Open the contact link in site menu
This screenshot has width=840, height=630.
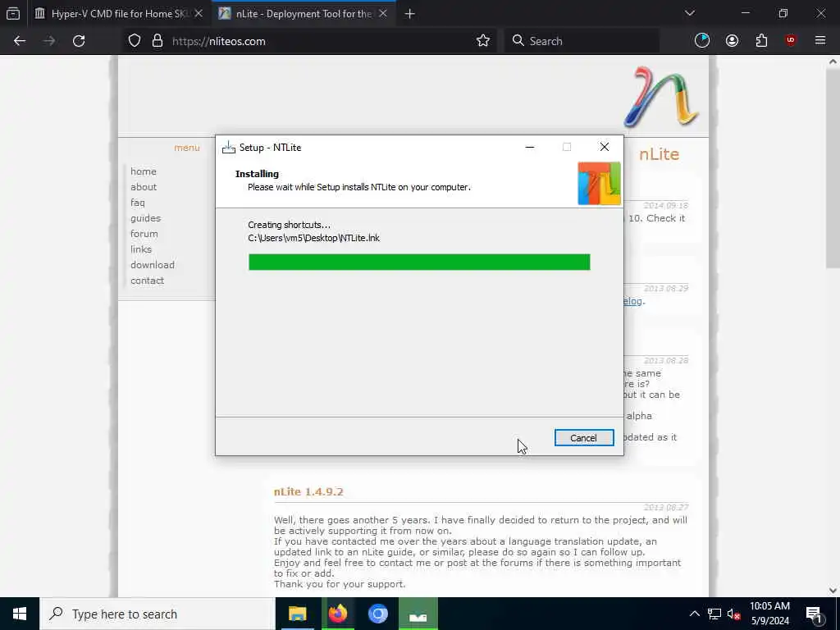(x=147, y=281)
